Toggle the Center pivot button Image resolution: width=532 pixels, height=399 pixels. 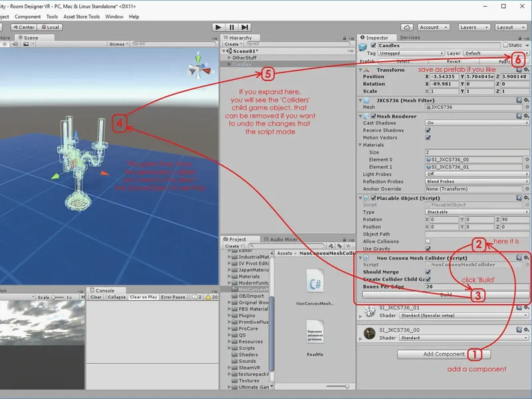[24, 27]
